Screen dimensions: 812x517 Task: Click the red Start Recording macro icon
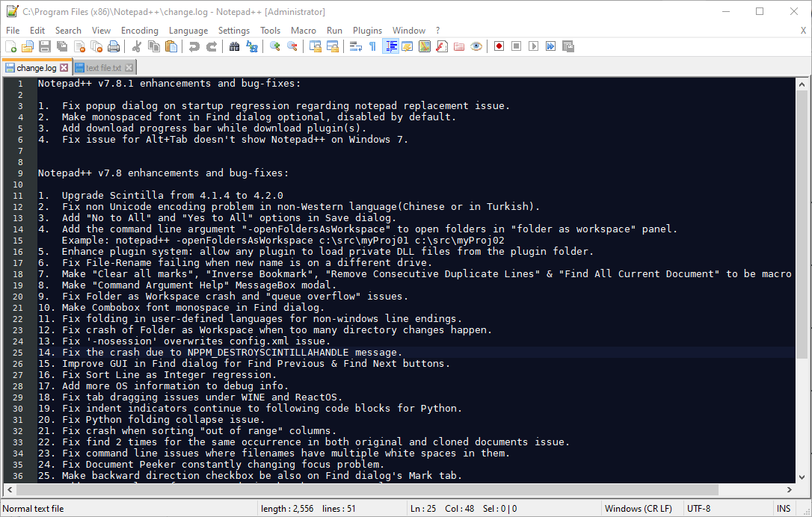pos(499,46)
